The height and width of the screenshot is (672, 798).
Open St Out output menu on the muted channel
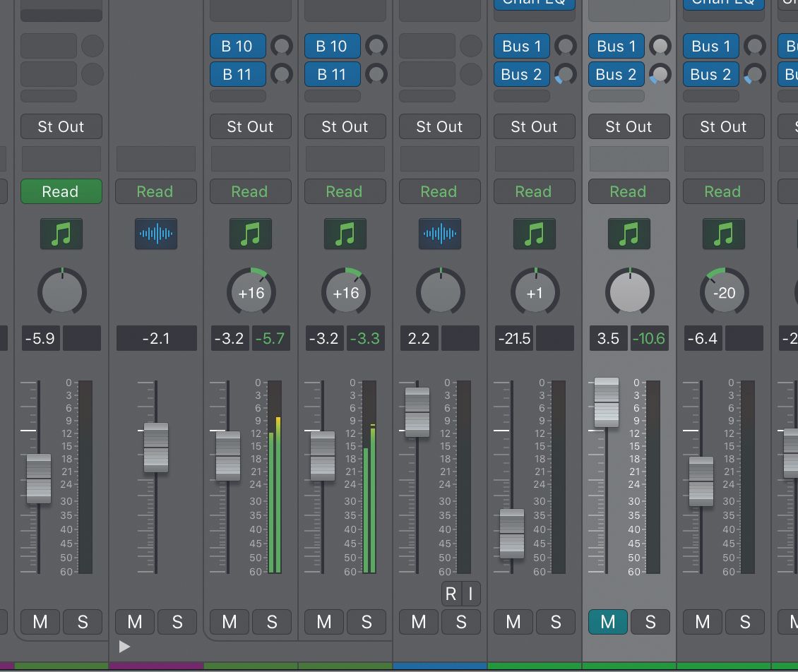(x=629, y=127)
